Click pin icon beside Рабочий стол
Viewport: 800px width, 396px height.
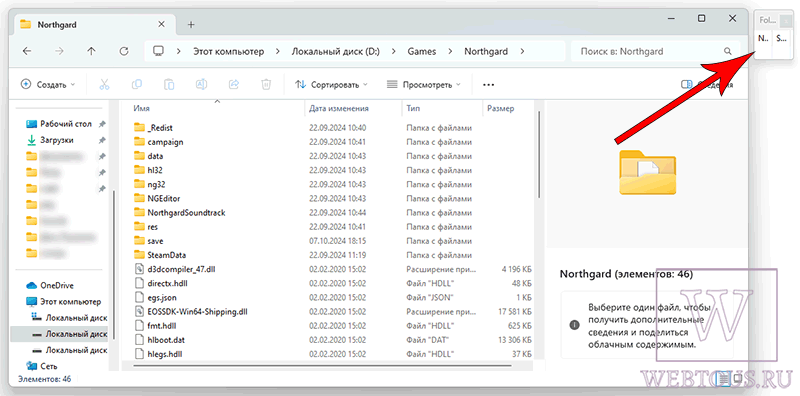tap(102, 124)
